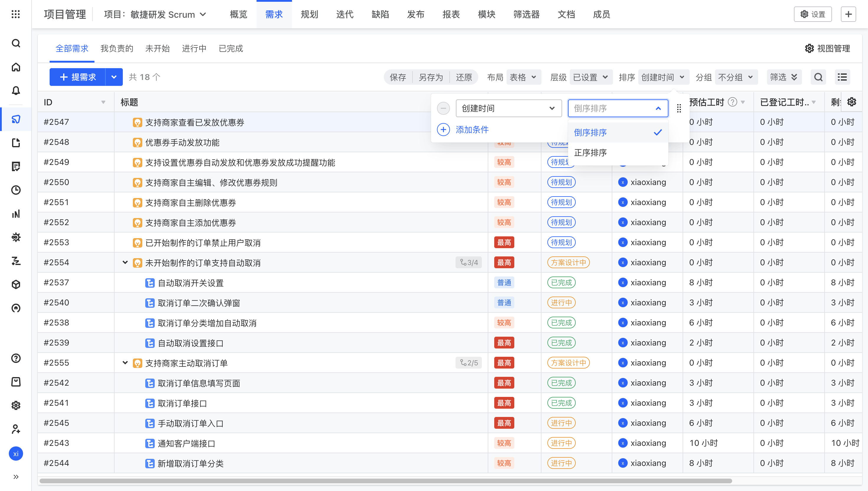Open the sidebar settings gear icon
This screenshot has height=491, width=868.
tap(16, 405)
